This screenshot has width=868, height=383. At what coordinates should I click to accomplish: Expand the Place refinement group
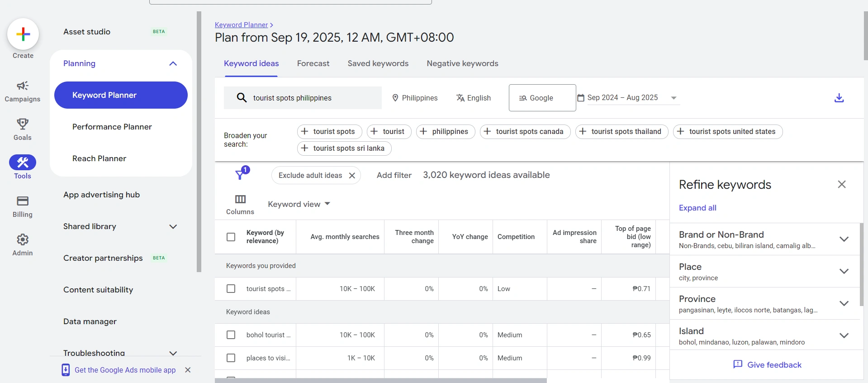click(844, 271)
